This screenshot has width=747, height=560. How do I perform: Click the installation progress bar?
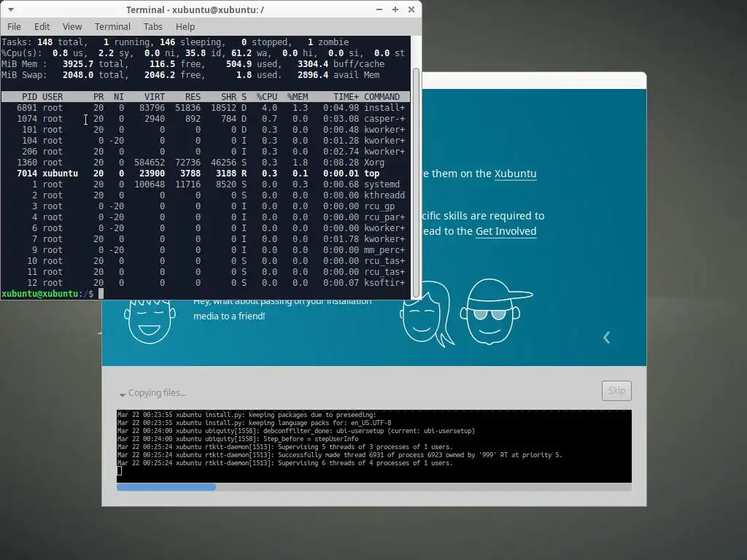pos(374,487)
